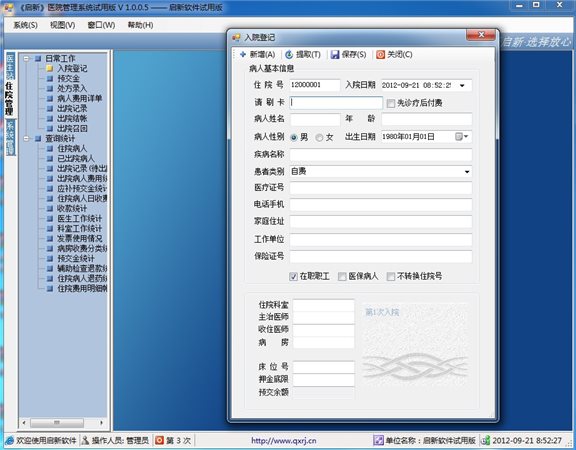Click the operator person icon in status bar

(x=85, y=440)
